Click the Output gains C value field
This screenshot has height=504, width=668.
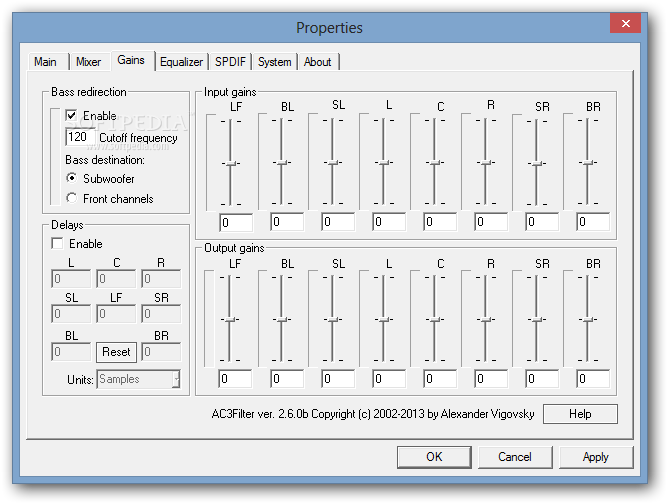[440, 379]
